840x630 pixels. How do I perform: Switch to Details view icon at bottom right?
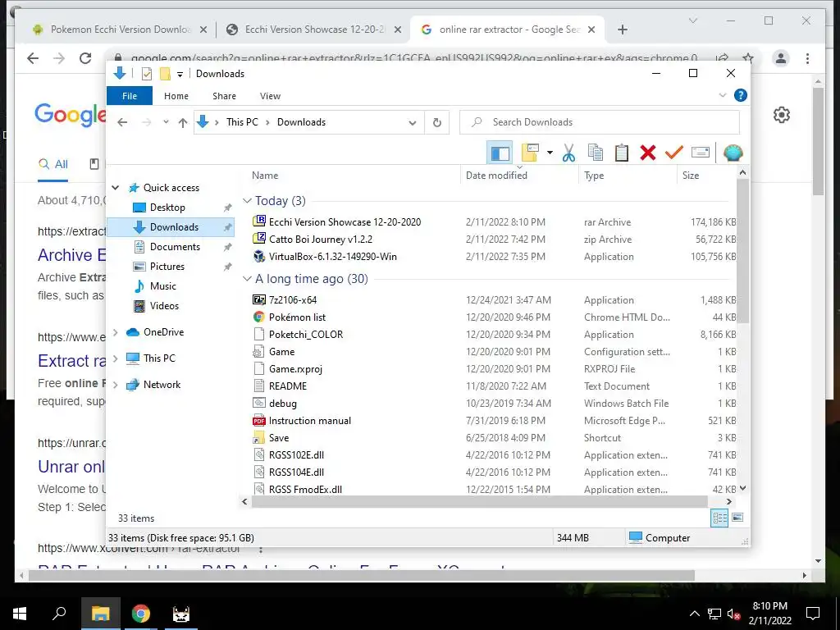[719, 518]
